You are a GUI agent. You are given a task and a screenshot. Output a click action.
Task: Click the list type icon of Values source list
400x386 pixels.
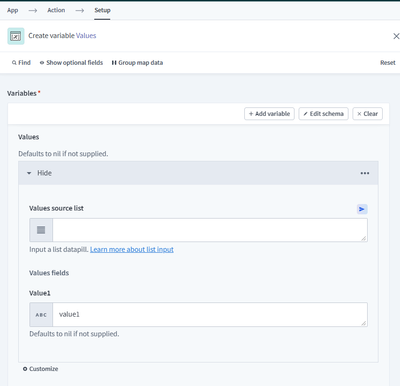[41, 230]
